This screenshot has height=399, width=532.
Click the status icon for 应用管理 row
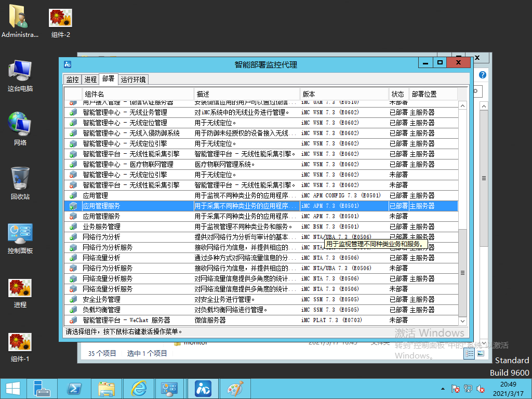coord(73,195)
